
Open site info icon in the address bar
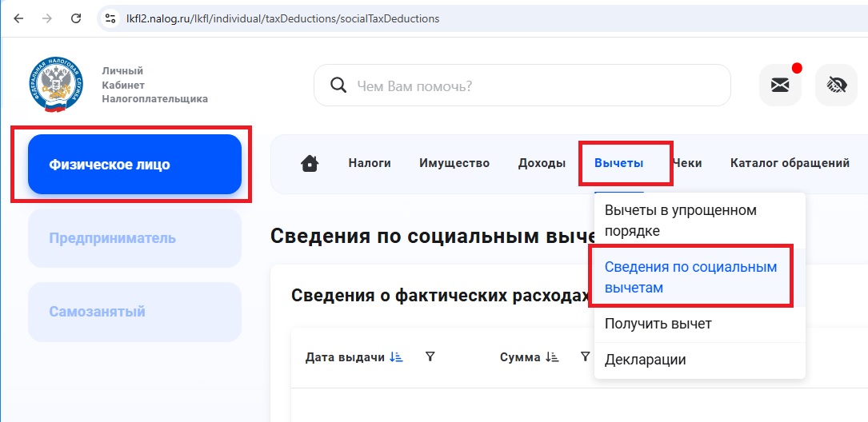[111, 18]
